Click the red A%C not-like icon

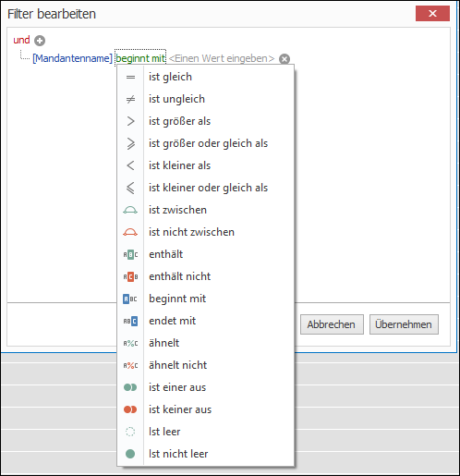pos(130,365)
